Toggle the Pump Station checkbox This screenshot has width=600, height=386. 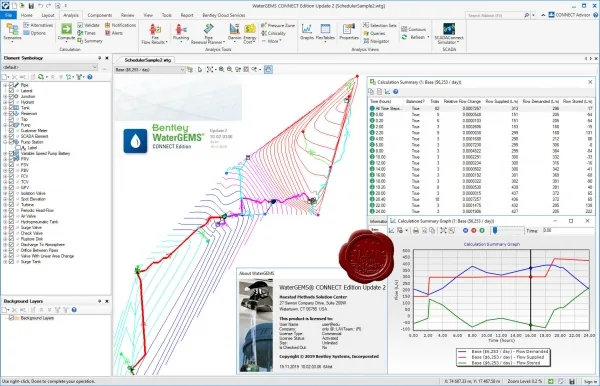click(11, 142)
